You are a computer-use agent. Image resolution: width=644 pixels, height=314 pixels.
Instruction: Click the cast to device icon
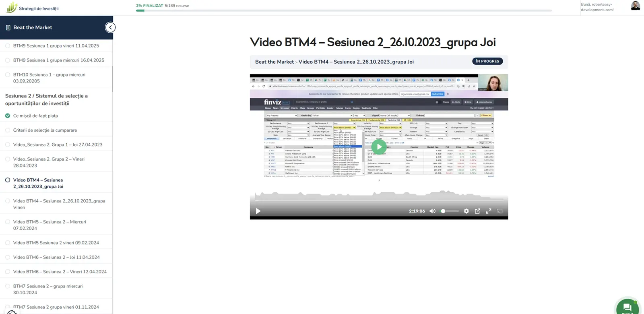pos(500,211)
